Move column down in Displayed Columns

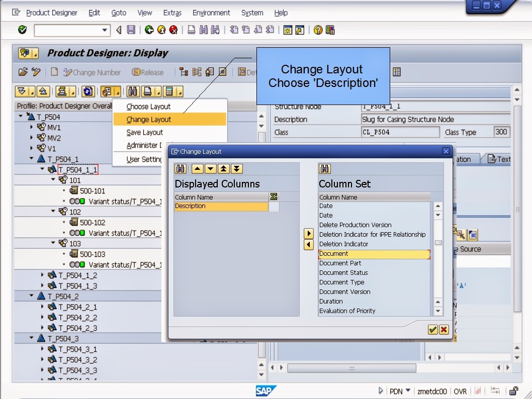point(210,169)
